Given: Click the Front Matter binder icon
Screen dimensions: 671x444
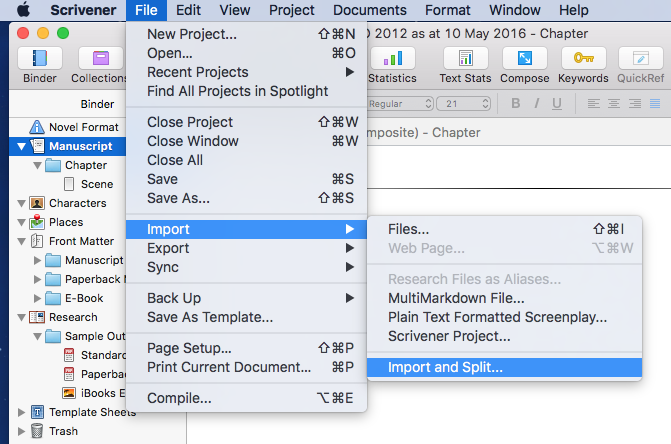Looking at the screenshot, I should 37,241.
